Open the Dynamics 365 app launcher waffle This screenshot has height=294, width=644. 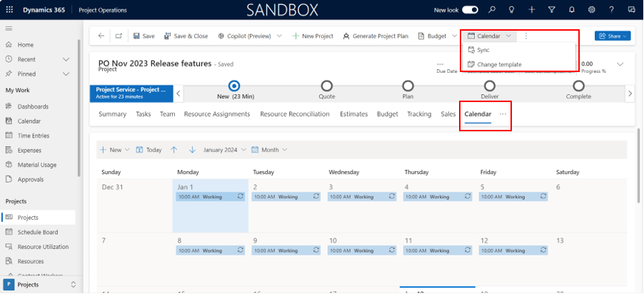(x=9, y=10)
